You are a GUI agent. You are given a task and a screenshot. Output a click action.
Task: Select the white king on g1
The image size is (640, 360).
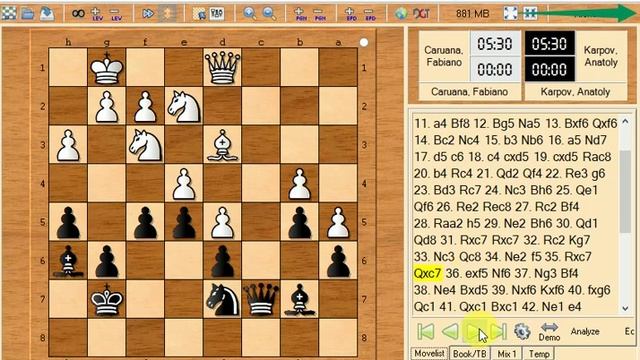107,68
